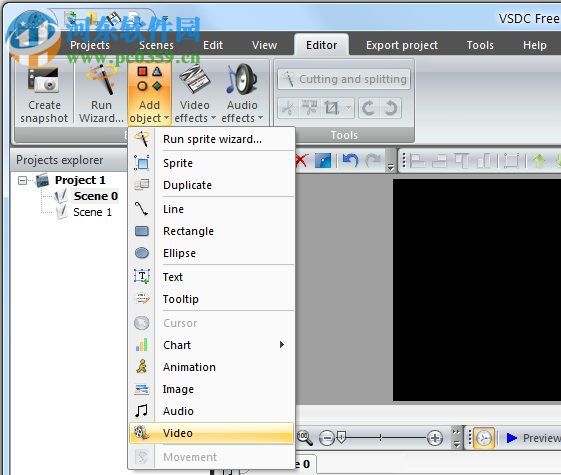This screenshot has width=561, height=475.
Task: Add a Tooltip object from menu
Action: tap(211, 299)
